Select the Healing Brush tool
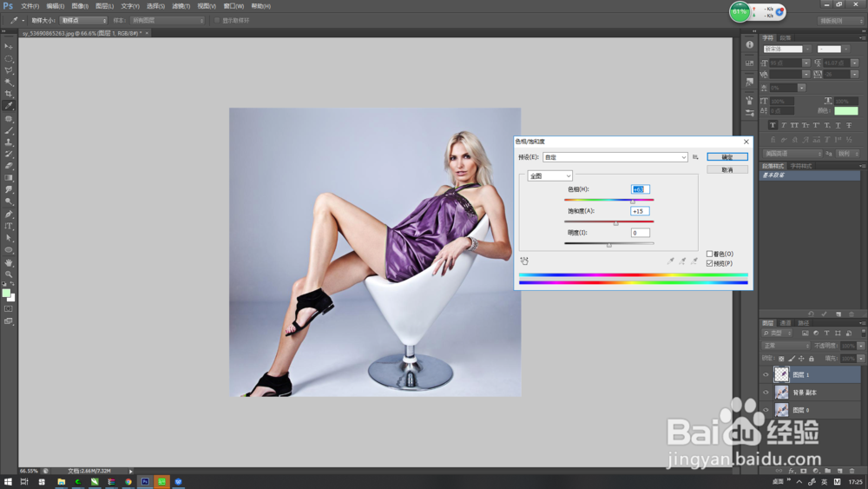This screenshot has height=489, width=868. (9, 119)
